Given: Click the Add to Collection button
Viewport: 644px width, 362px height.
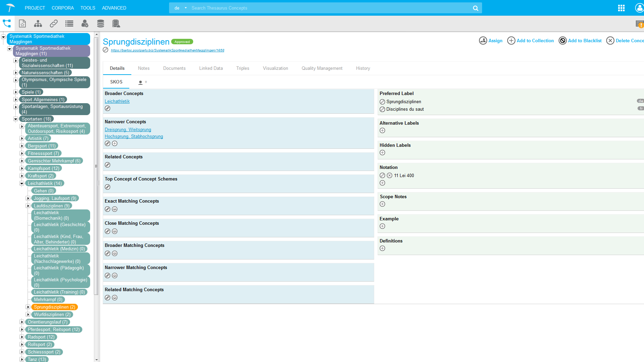Looking at the screenshot, I should (x=531, y=41).
